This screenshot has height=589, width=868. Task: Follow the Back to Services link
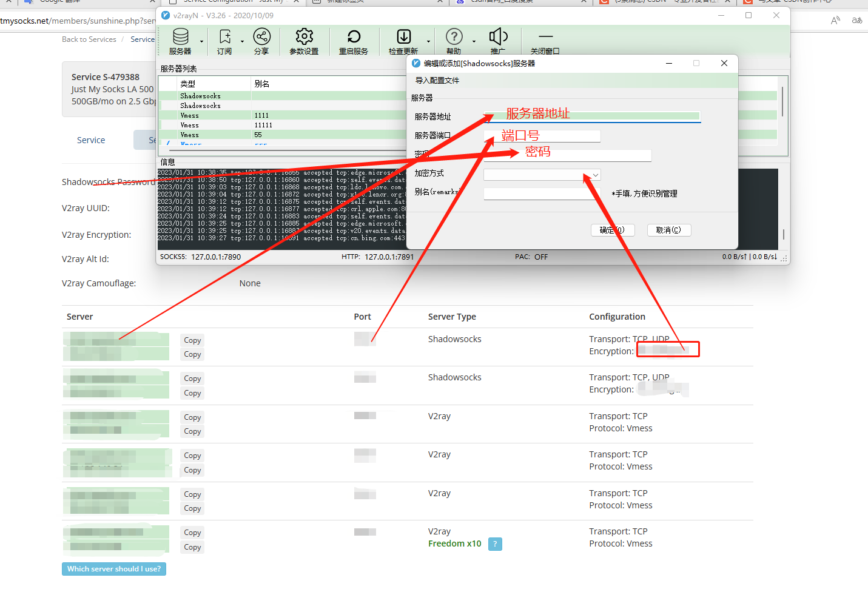(x=89, y=39)
